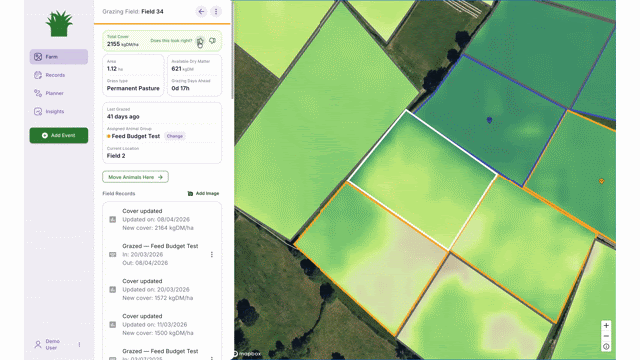Click the Mapbox logo link
The image size is (640, 360).
247,354
